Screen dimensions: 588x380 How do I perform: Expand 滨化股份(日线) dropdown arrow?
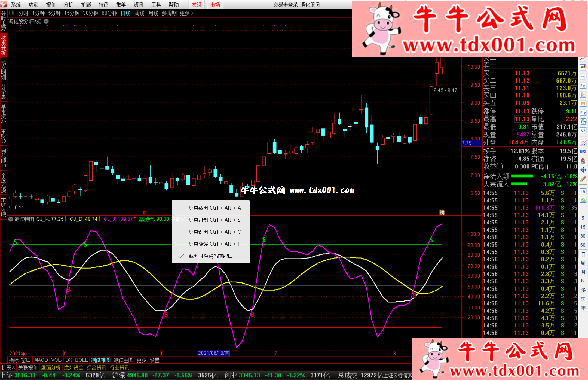pos(46,21)
